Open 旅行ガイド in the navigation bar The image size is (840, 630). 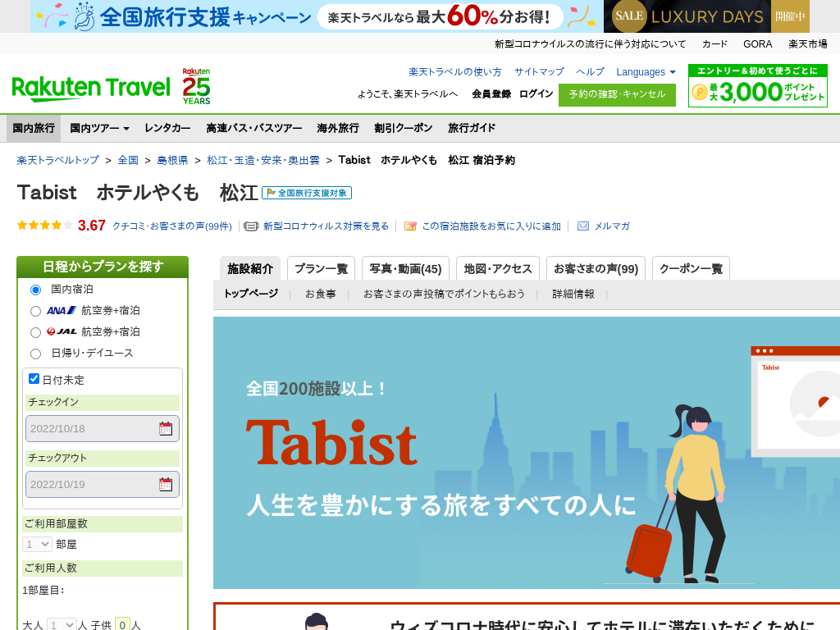pyautogui.click(x=472, y=128)
